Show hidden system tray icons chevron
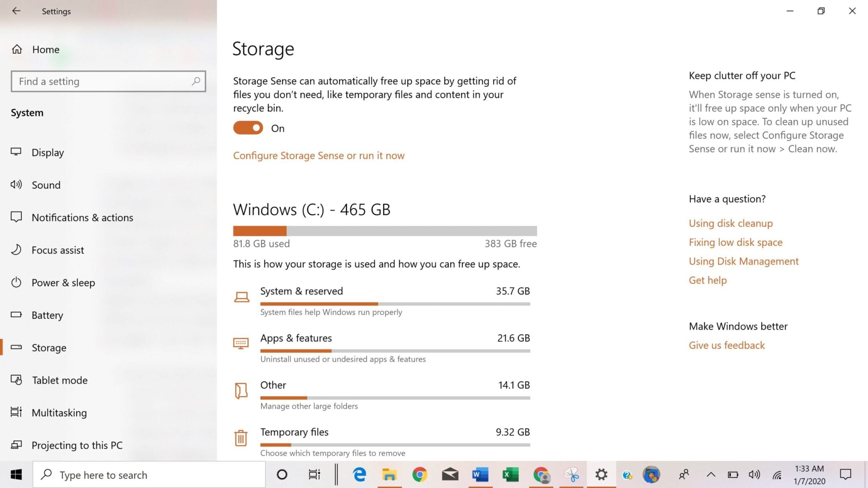 [711, 474]
